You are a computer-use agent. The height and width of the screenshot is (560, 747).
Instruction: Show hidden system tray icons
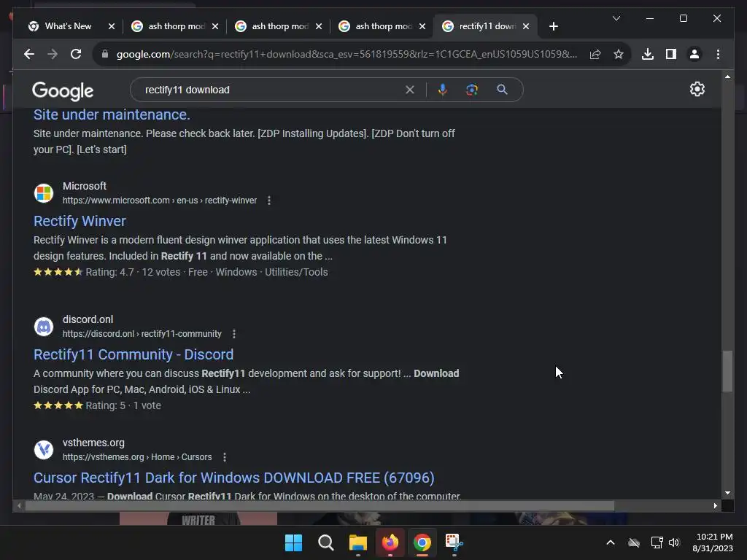coord(611,542)
